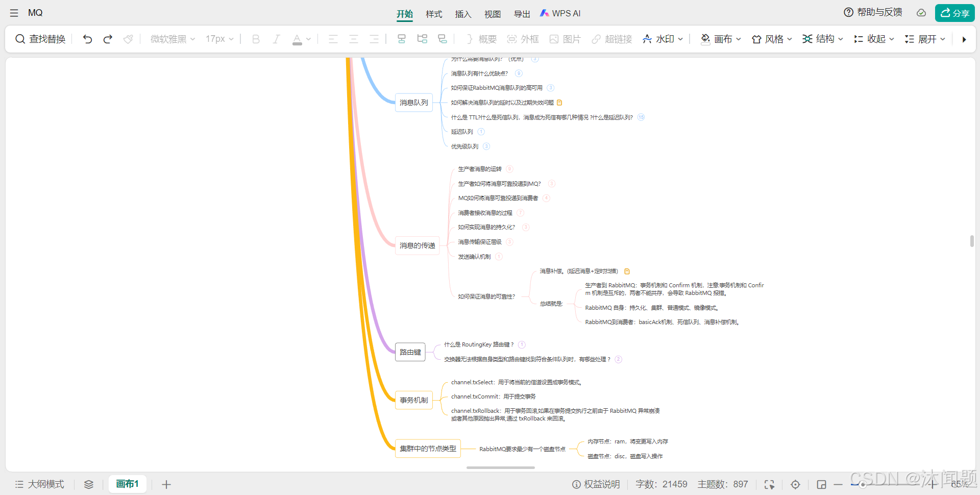Open the font color picker

click(301, 39)
